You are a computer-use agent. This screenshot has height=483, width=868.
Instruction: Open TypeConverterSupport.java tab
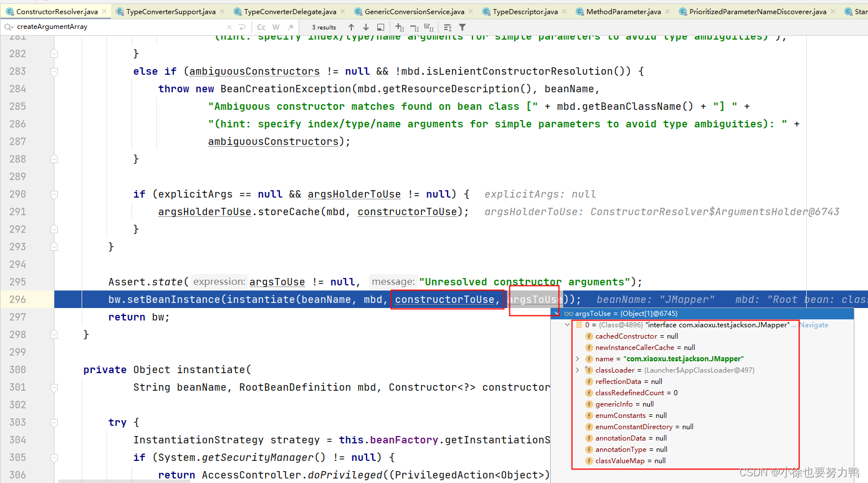(171, 11)
